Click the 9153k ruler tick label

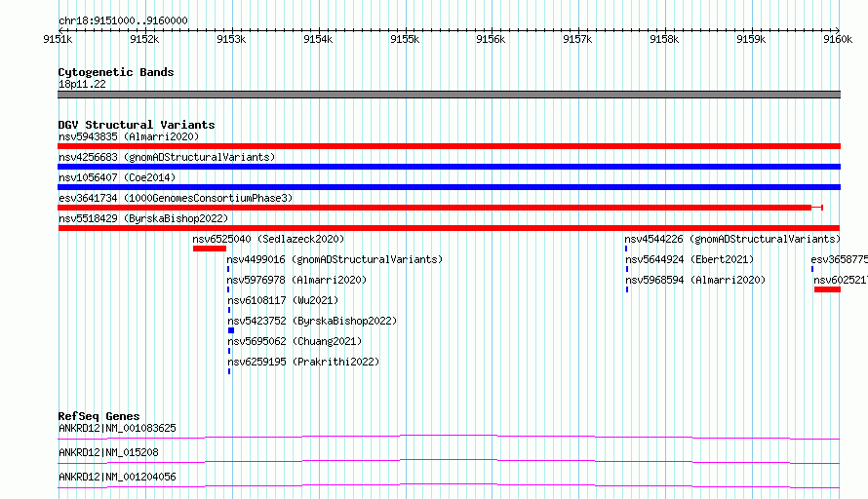pos(231,39)
